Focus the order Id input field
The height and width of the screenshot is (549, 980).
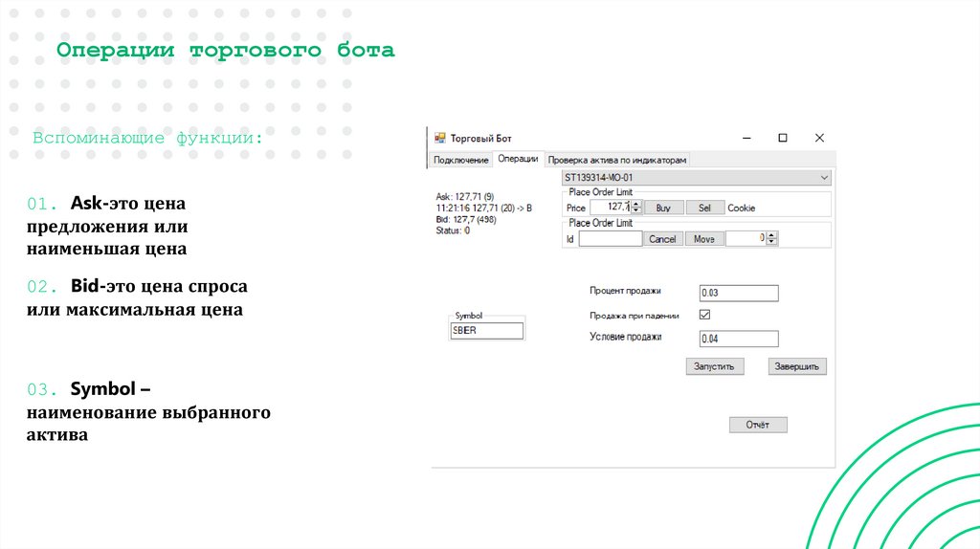pos(610,238)
